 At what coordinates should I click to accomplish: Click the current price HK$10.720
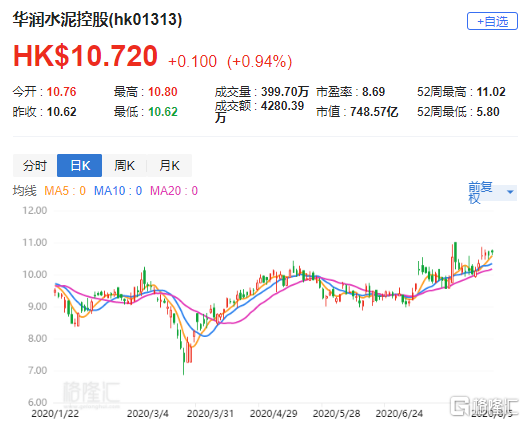(85, 56)
